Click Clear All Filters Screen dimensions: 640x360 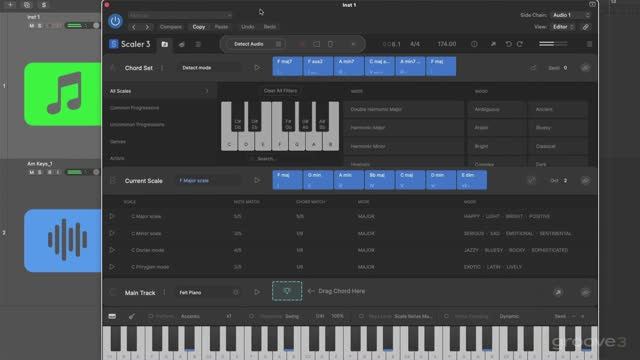(x=280, y=91)
